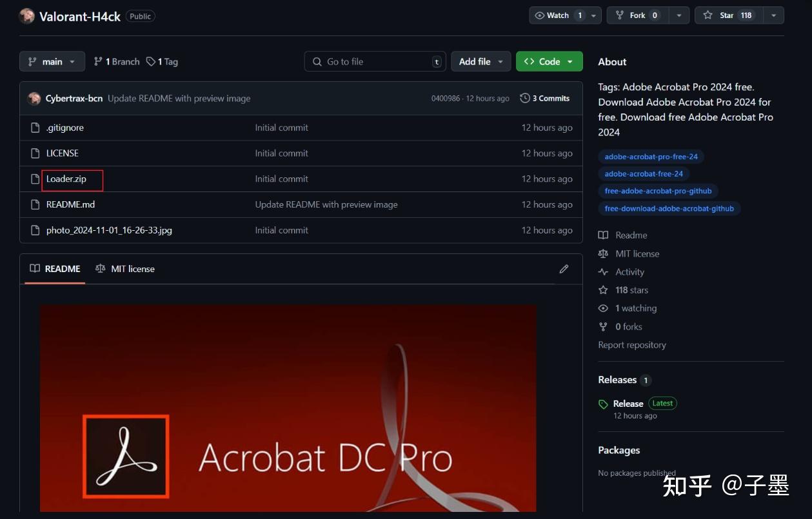Open the Loader.zip file
Viewport: 812px width, 519px height.
(66, 179)
